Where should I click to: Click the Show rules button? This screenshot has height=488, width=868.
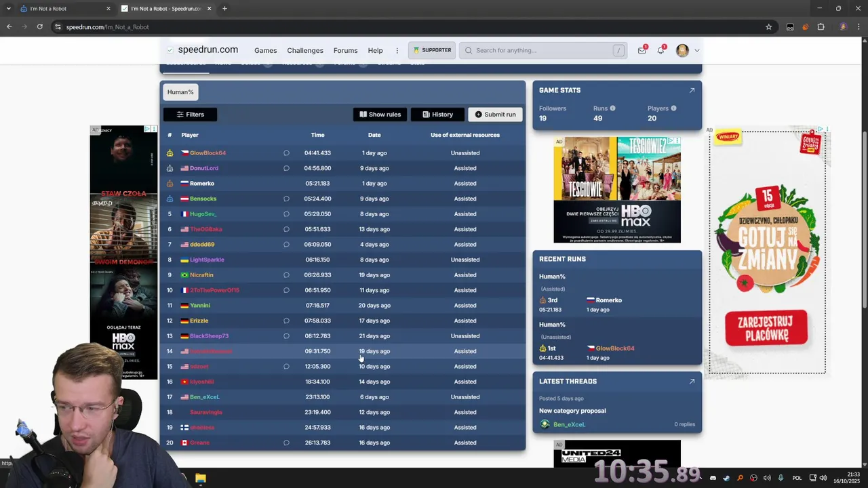380,115
